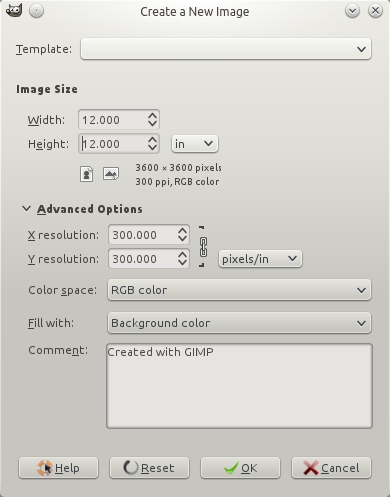The image size is (390, 497).
Task: Decrease Height value with down arrow
Action: [x=152, y=148]
